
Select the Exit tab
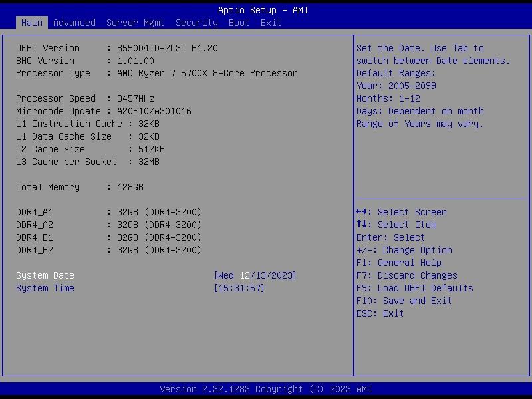(271, 23)
